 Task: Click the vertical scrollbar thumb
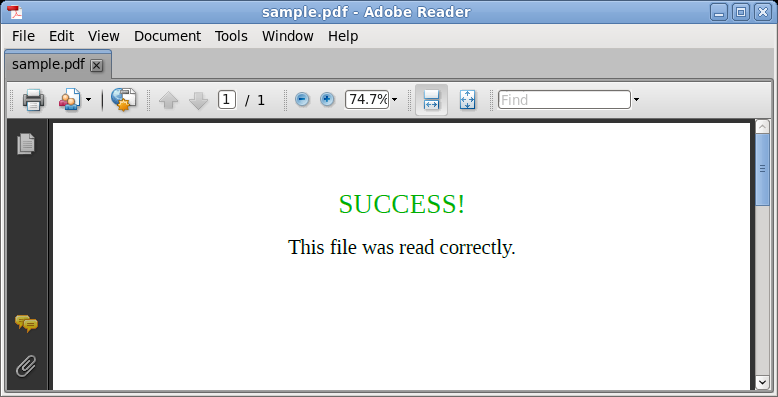coord(763,169)
